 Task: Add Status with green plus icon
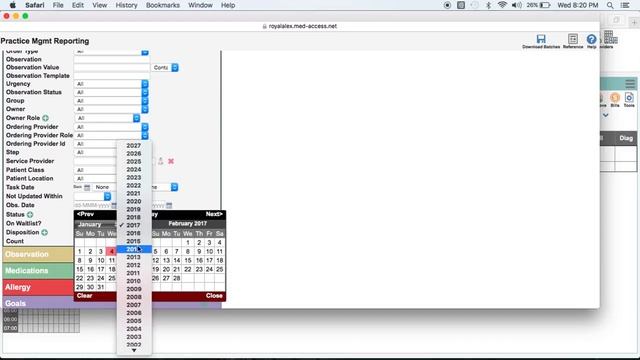tap(30, 215)
